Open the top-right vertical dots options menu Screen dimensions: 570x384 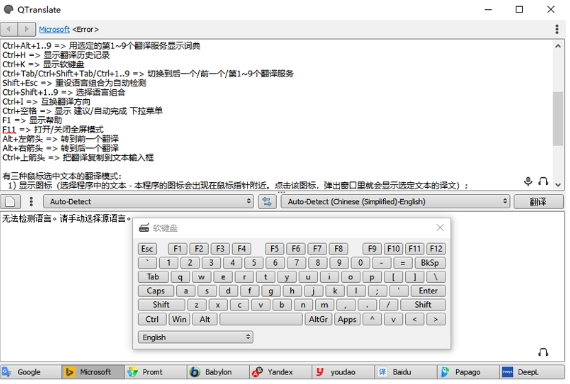557,29
